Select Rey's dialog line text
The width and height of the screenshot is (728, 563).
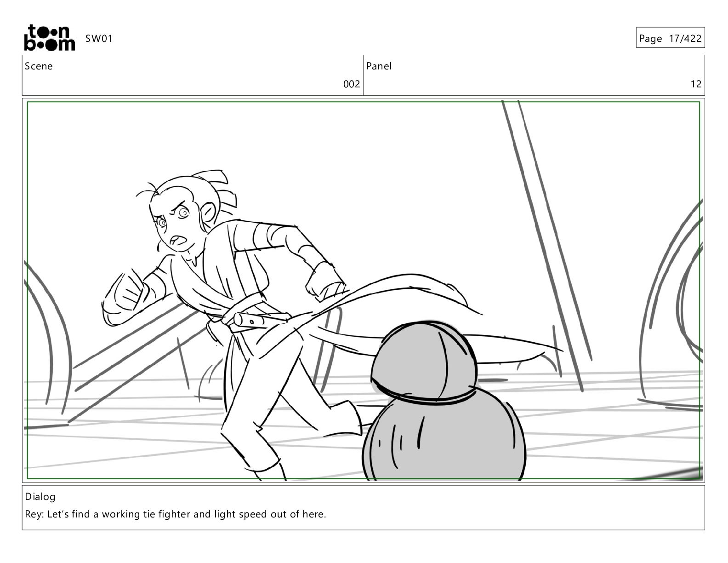(x=176, y=514)
